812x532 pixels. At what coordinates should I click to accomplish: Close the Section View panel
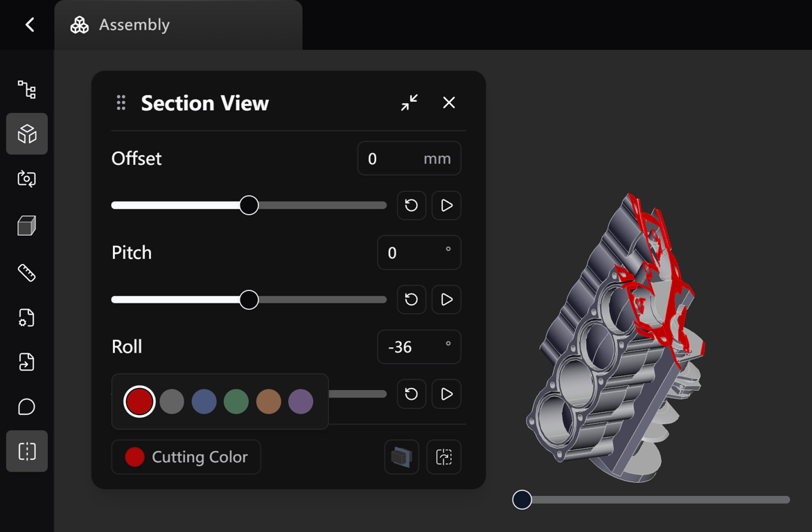tap(449, 103)
